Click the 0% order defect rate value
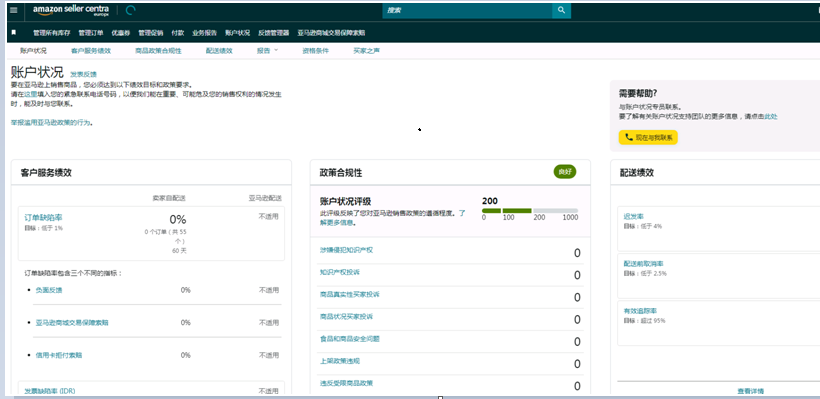The image size is (820, 399). click(x=178, y=219)
